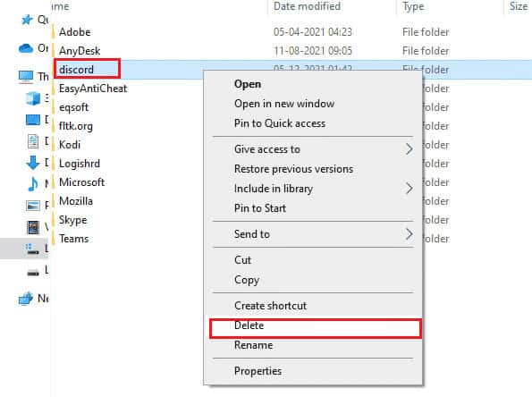The image size is (532, 397).
Task: Open the Desktop icon in sidebar
Action: (33, 120)
